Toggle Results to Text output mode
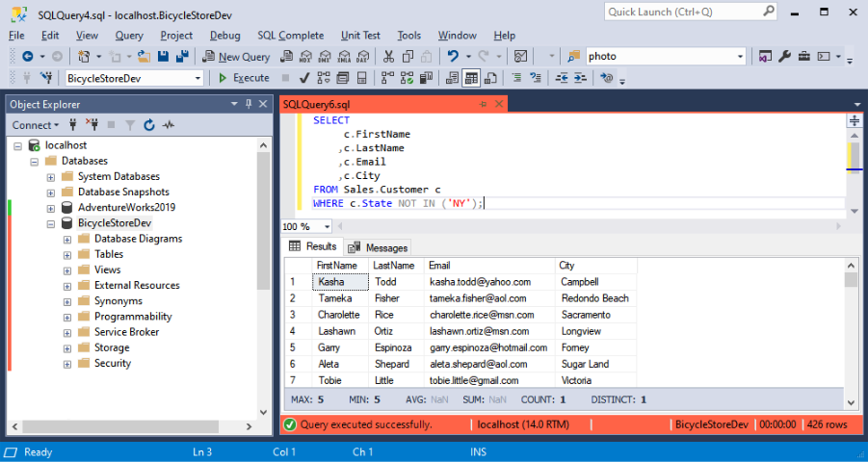Image resolution: width=868 pixels, height=462 pixels. (451, 78)
